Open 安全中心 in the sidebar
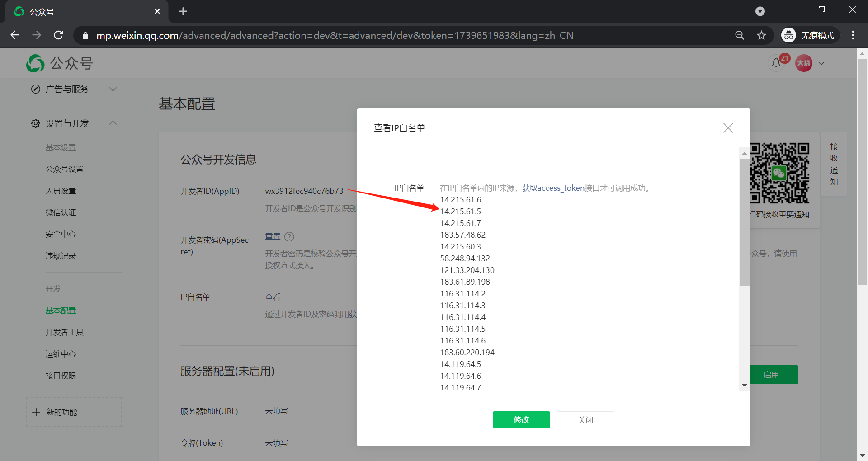Image resolution: width=868 pixels, height=461 pixels. pos(61,234)
